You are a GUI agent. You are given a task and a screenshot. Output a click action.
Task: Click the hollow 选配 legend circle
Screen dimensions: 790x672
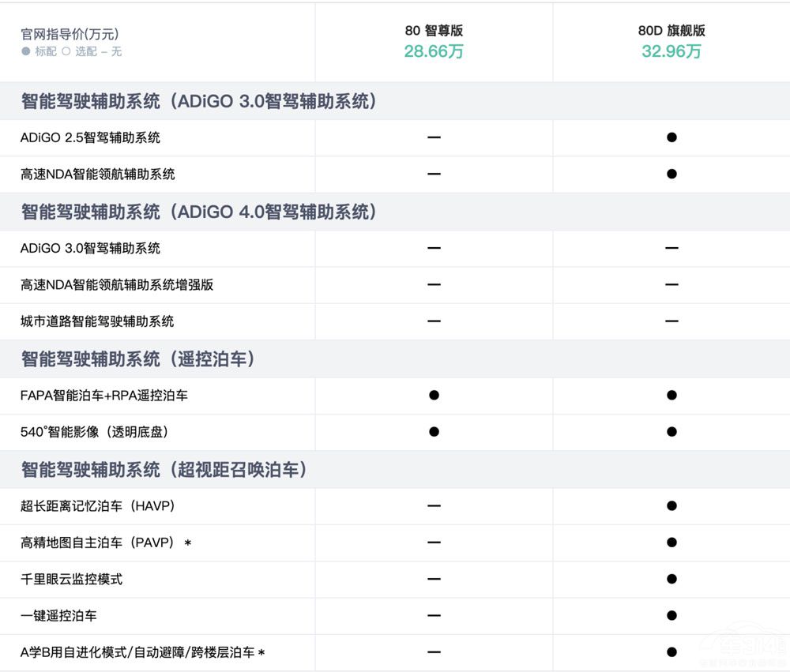[66, 51]
